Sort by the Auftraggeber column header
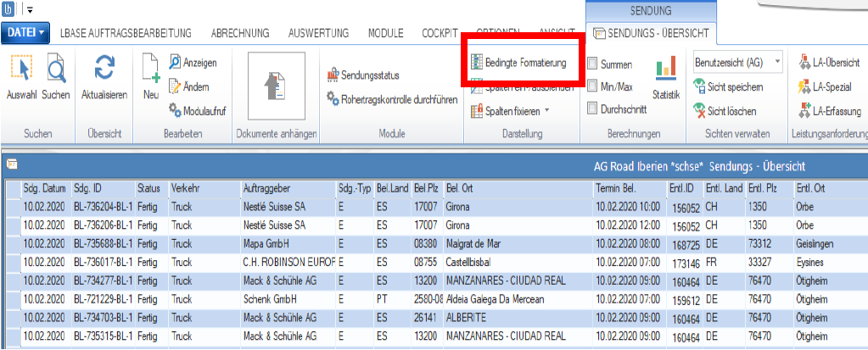868x350 pixels. (x=288, y=188)
